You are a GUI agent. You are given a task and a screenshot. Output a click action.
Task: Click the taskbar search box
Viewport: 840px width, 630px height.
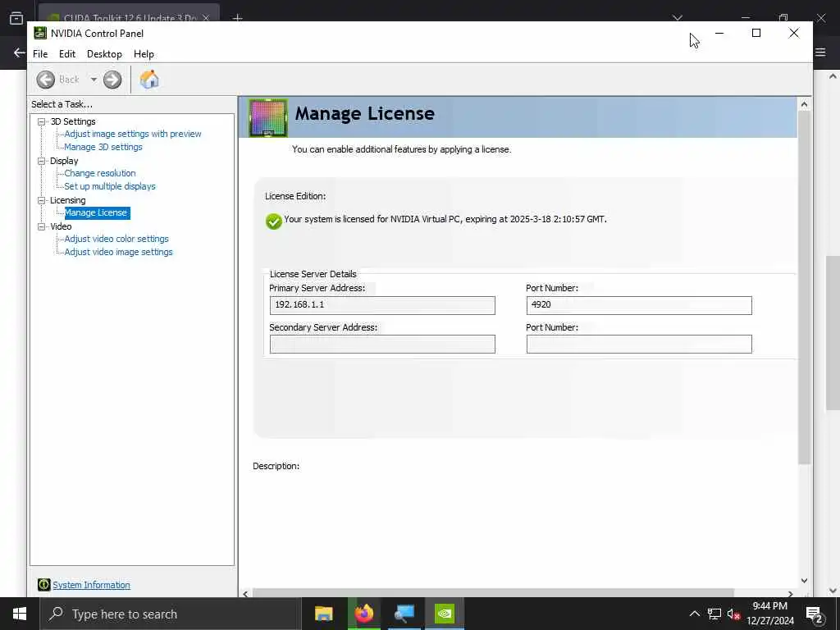[171, 614]
